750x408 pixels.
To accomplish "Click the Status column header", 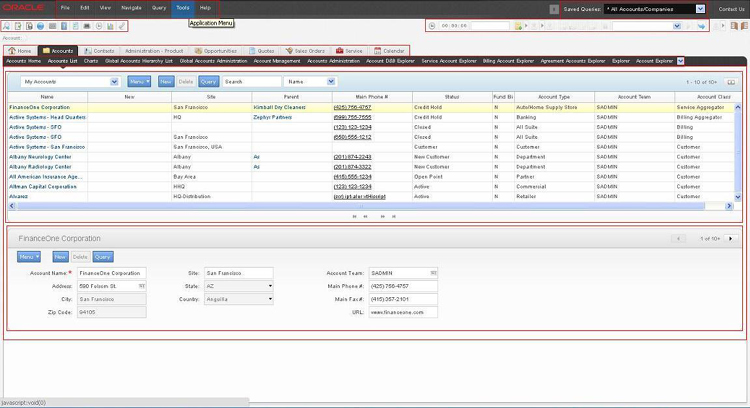I will (452, 97).
